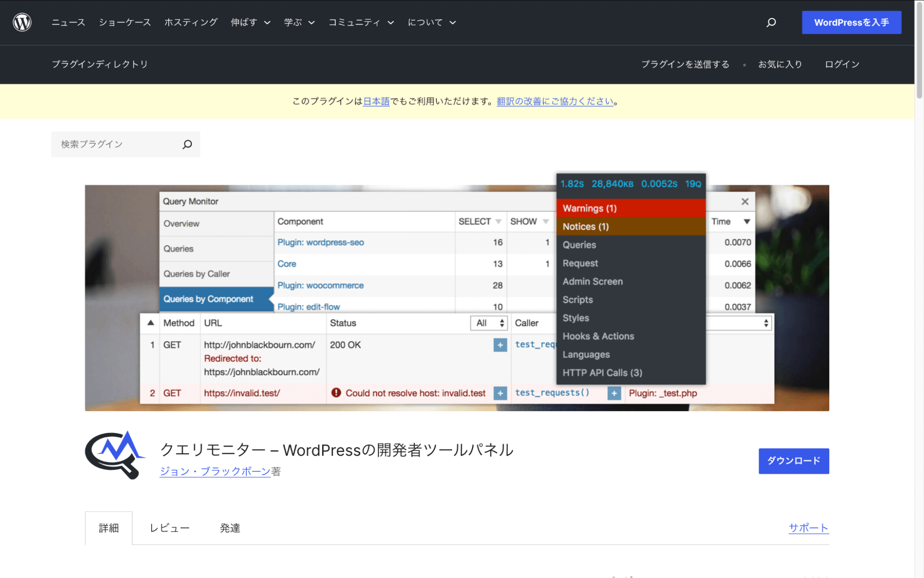Switch to the レビュー tab
The width and height of the screenshot is (924, 578).
(169, 528)
